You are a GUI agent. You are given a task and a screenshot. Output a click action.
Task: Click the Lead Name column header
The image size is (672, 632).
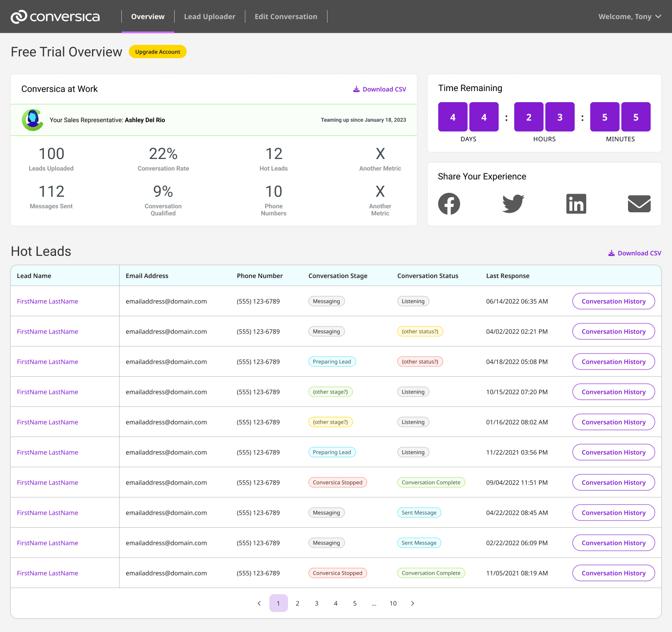pyautogui.click(x=34, y=276)
